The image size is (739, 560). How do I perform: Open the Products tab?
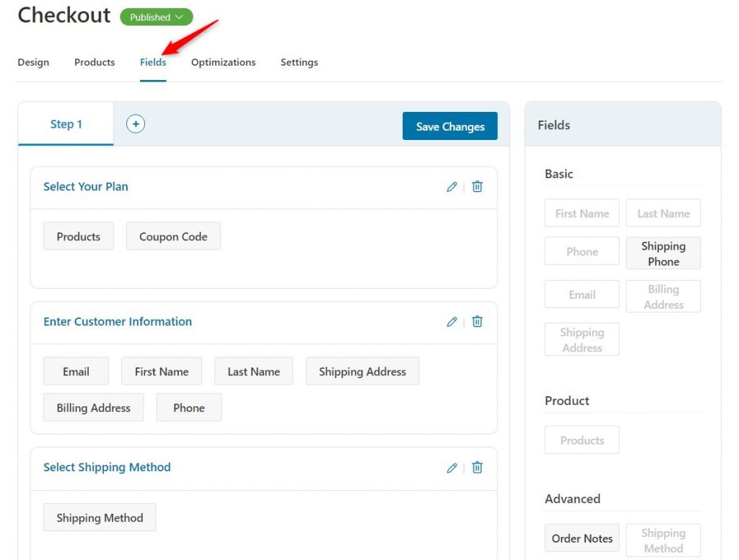point(95,62)
